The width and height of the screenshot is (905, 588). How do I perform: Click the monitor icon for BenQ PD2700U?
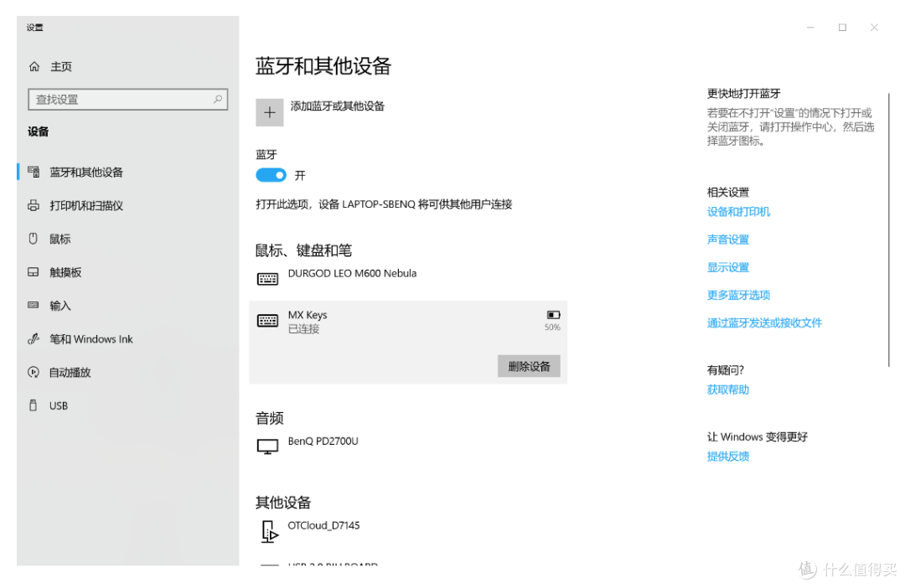[267, 446]
